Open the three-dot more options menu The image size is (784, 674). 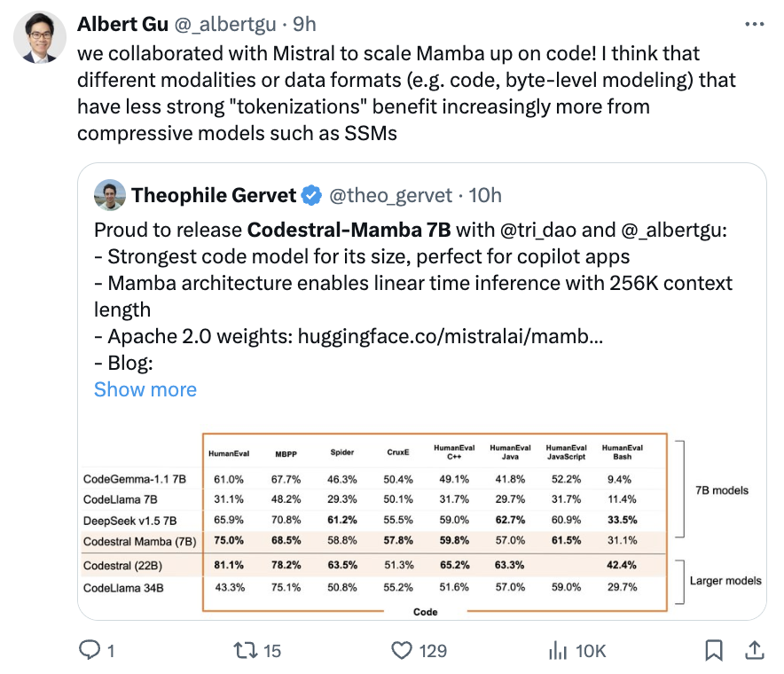click(754, 24)
